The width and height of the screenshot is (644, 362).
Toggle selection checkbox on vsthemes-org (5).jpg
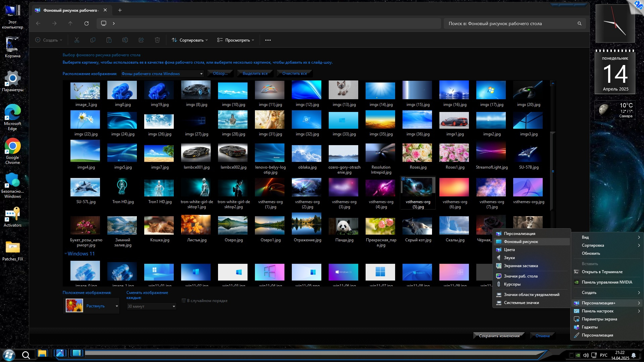coord(404,179)
